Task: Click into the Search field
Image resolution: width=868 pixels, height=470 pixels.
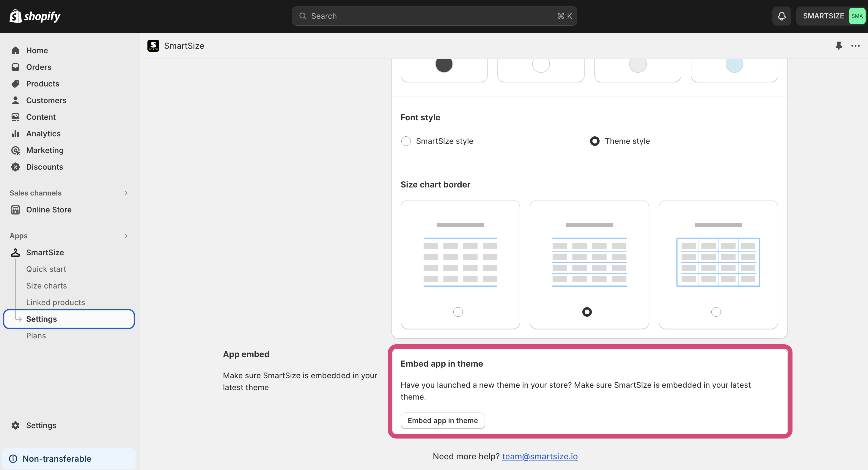Action: pos(434,16)
